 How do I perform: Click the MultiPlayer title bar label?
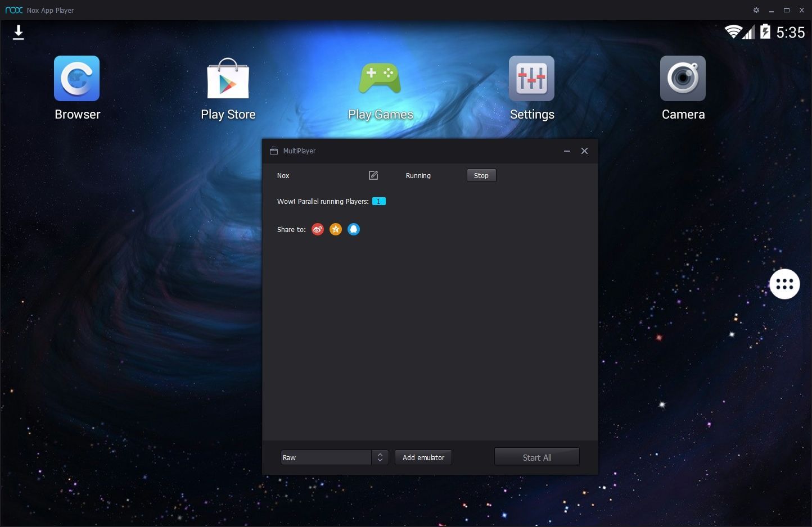coord(299,151)
